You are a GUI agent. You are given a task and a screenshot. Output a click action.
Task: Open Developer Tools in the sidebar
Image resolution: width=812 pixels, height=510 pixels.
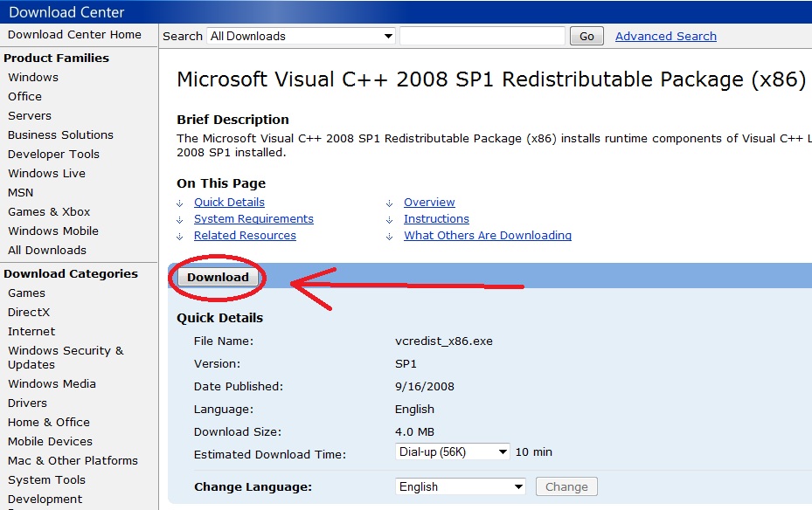(x=53, y=154)
